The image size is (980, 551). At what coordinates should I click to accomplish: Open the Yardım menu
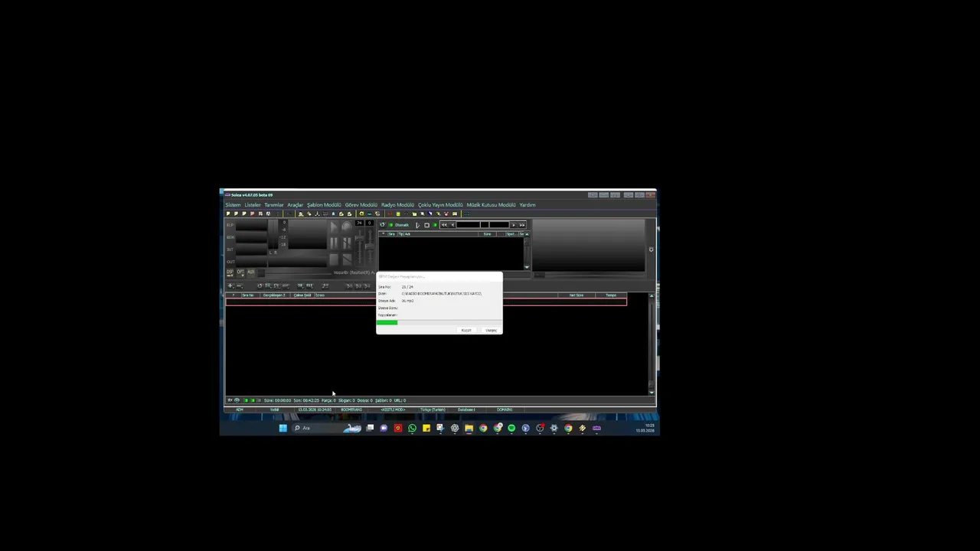coord(528,205)
